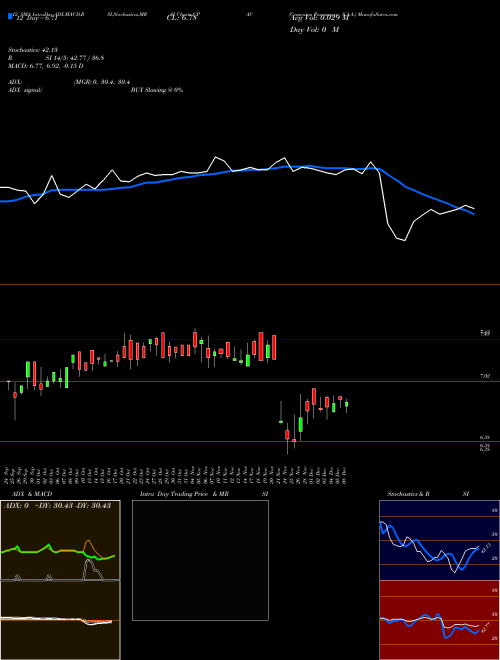
Task: Click the red RSI indicator chart
Action: pos(439,620)
